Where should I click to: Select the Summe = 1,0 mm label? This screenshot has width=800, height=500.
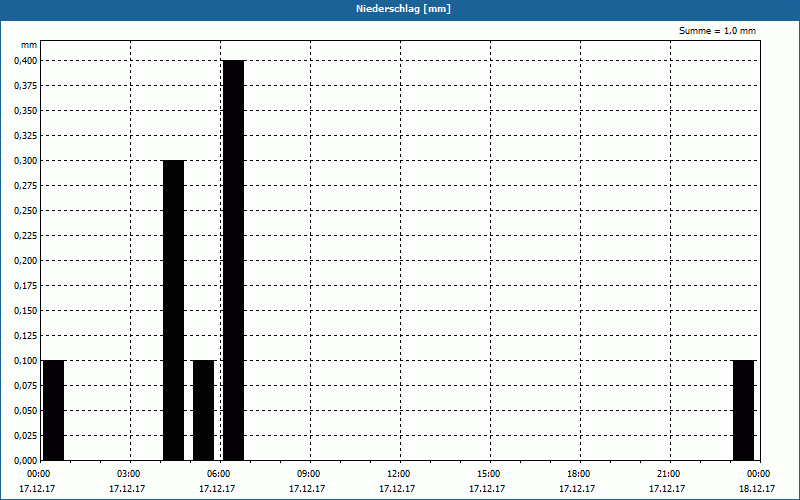[x=717, y=31]
